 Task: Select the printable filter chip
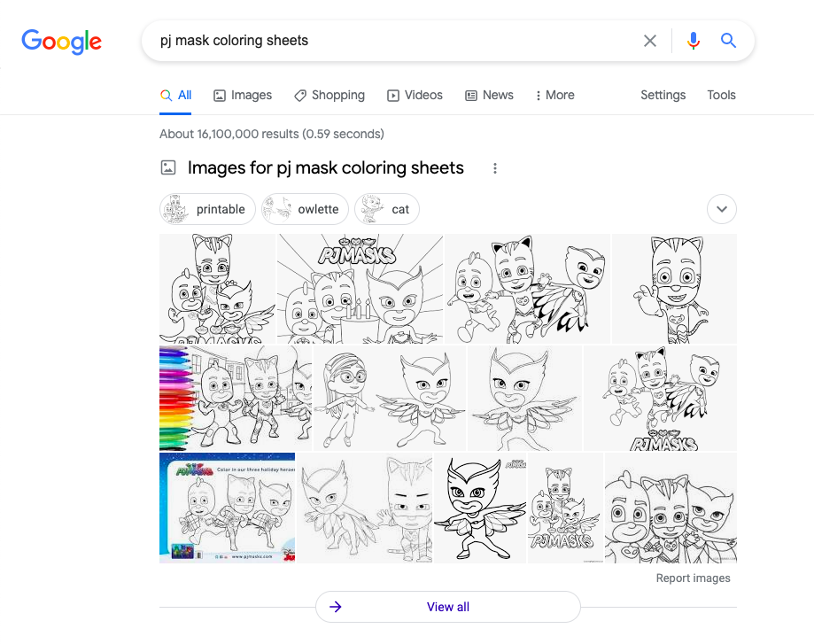coord(207,209)
